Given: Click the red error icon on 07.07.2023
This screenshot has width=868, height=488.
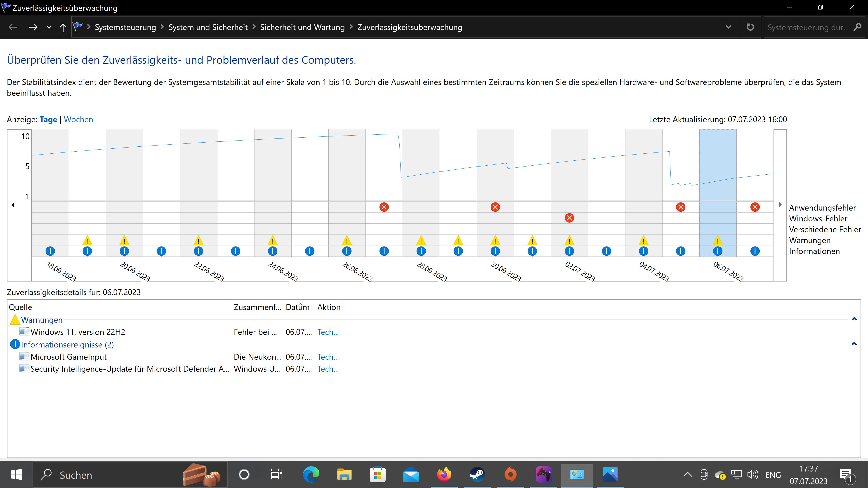Looking at the screenshot, I should 755,207.
